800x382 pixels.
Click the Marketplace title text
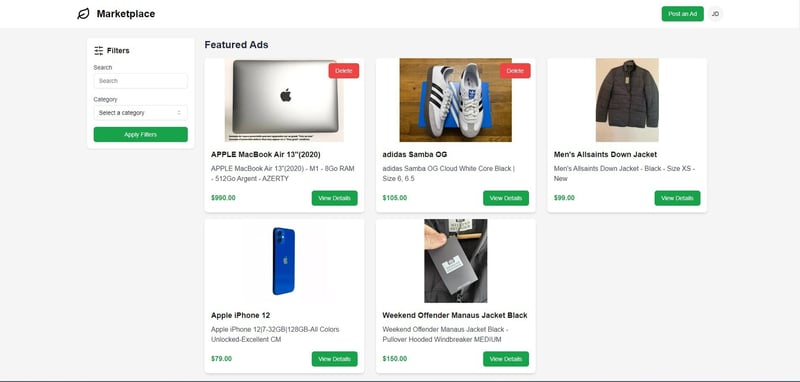pyautogui.click(x=126, y=14)
